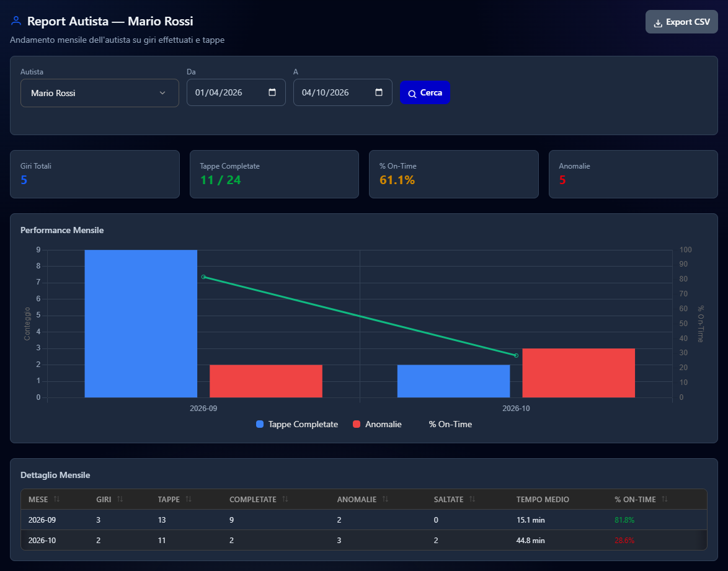The height and width of the screenshot is (571, 728).
Task: Click the 15.1 min average time cell
Action: (x=531, y=520)
